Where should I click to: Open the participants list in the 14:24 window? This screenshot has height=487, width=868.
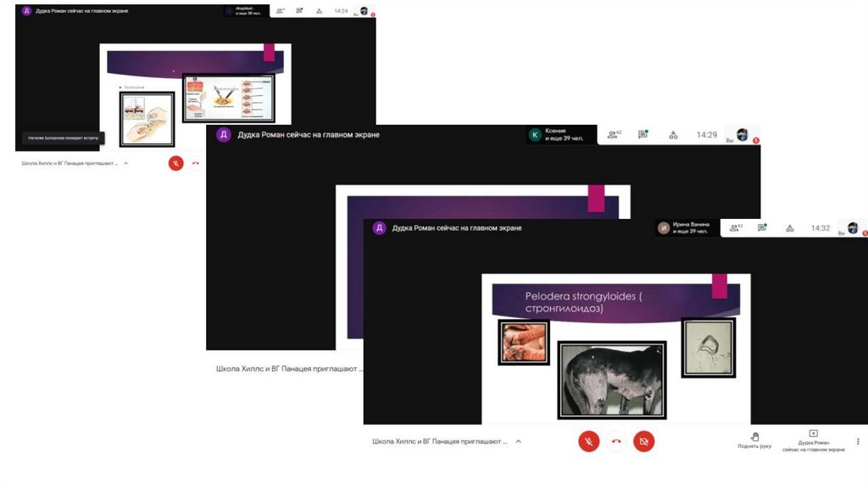point(280,10)
